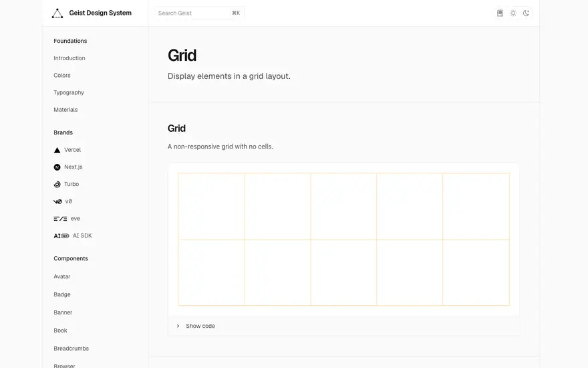Click the Foundations section heading
This screenshot has width=588, height=368.
(70, 41)
